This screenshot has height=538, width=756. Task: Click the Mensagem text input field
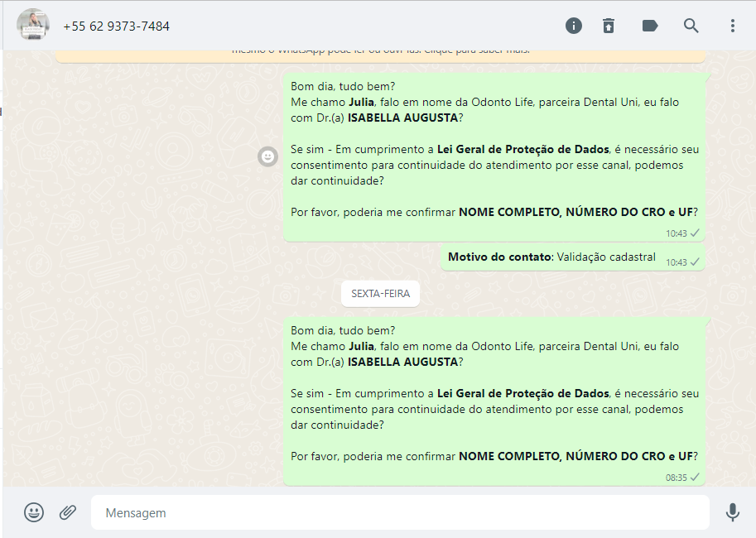pos(400,512)
